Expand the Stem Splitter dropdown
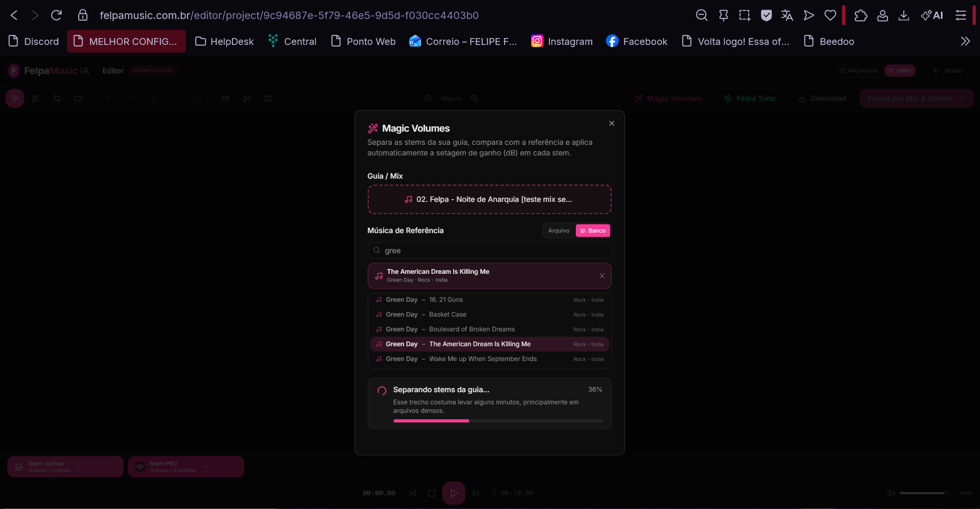The height and width of the screenshot is (509, 980). tap(79, 467)
